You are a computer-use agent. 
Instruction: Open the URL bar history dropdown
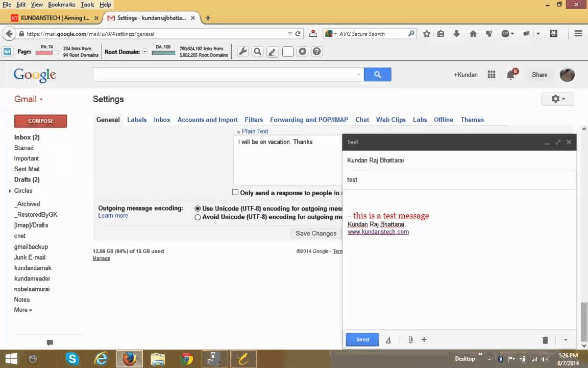point(289,34)
